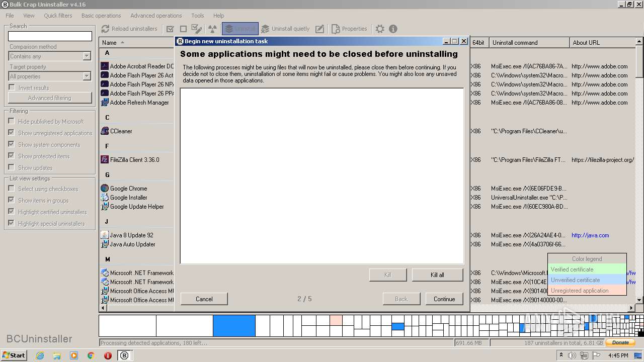644x362 pixels.
Task: Open Properties from the toolbar
Action: pos(349,29)
